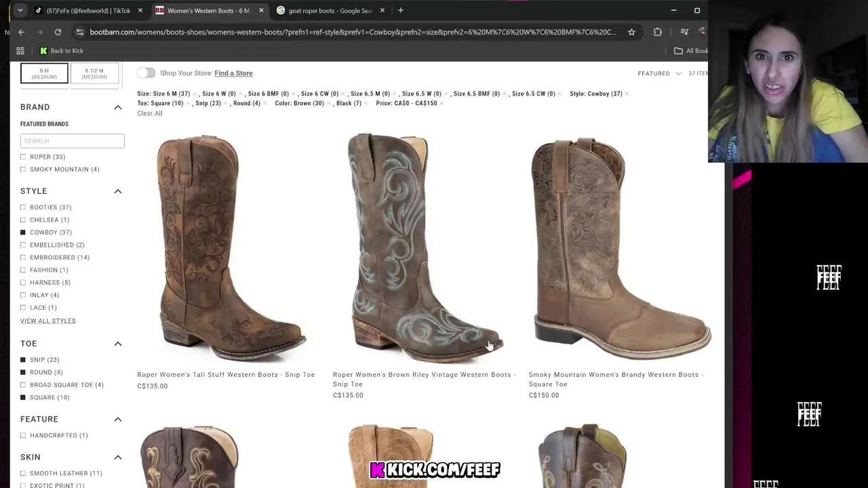Check the EMBROIDERED (14) style checkbox
The image size is (868, 488).
tap(23, 258)
